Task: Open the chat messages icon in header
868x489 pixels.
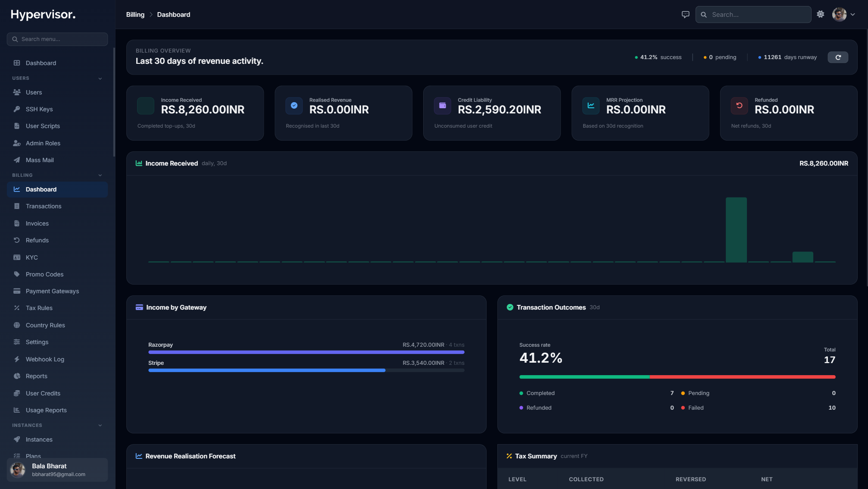Action: click(x=685, y=15)
